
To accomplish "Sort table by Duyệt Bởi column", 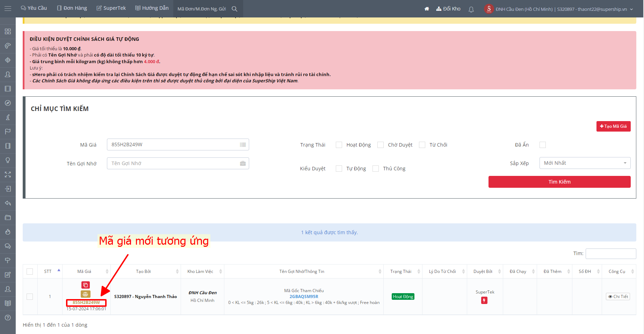I will (485, 272).
